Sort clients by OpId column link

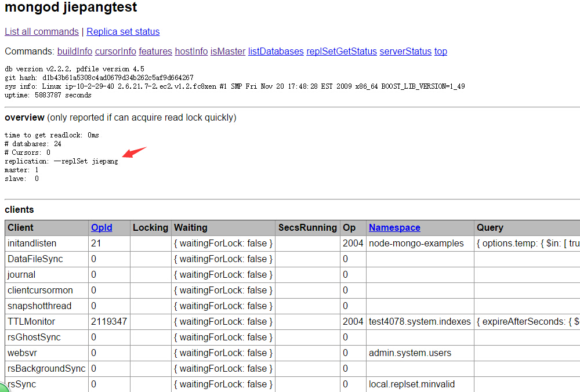101,228
